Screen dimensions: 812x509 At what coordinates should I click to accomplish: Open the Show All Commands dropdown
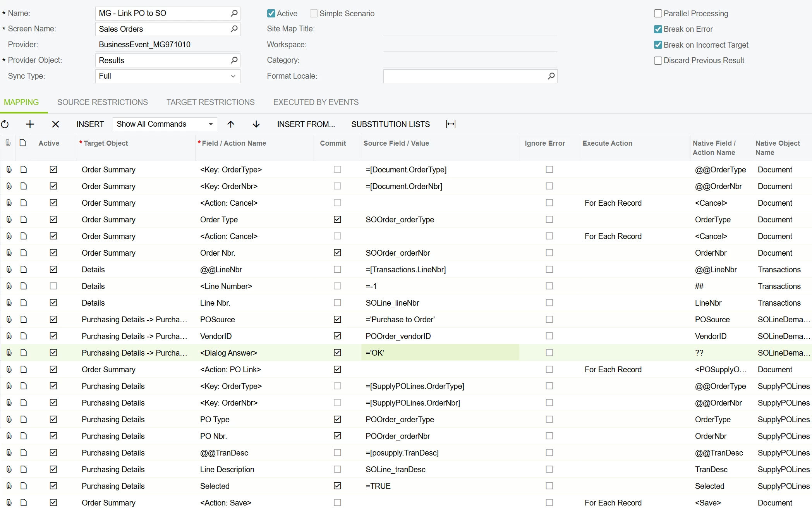click(x=211, y=124)
